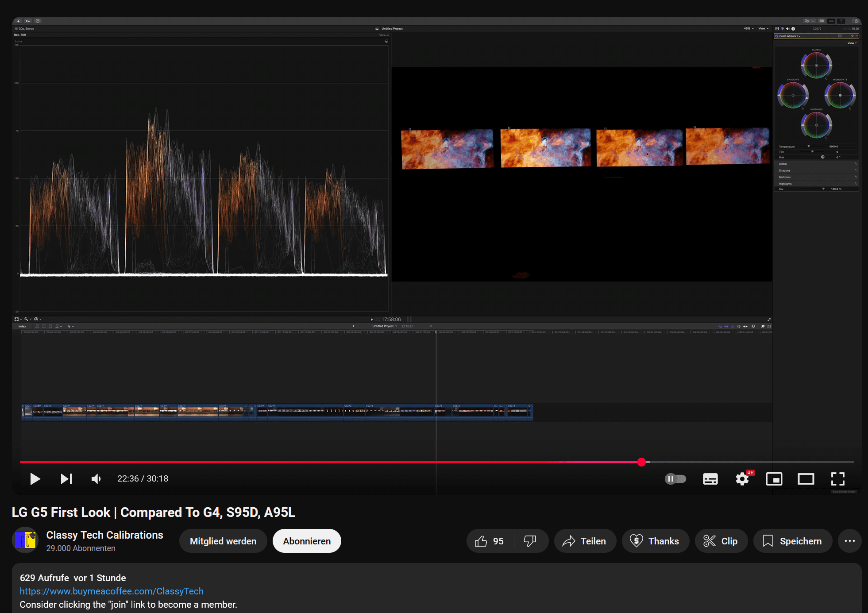Image resolution: width=868 pixels, height=613 pixels.
Task: Go back in timeline history arrow
Action: click(353, 326)
